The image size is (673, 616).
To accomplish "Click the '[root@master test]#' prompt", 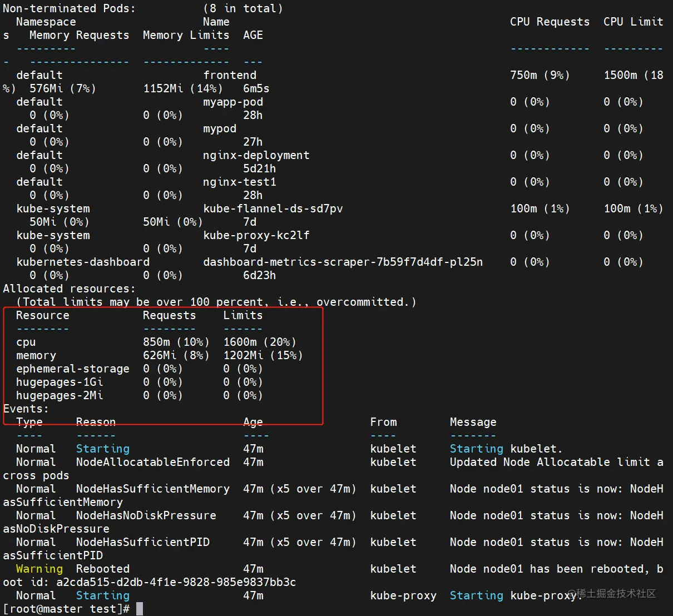I will pos(66,609).
